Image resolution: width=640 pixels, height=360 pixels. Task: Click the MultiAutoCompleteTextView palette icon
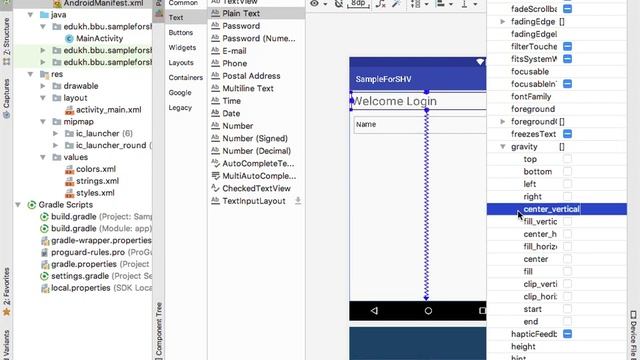[215, 176]
